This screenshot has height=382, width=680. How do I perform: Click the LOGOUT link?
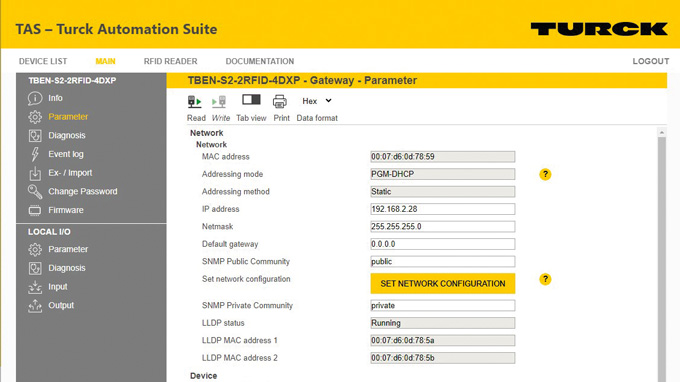click(651, 61)
